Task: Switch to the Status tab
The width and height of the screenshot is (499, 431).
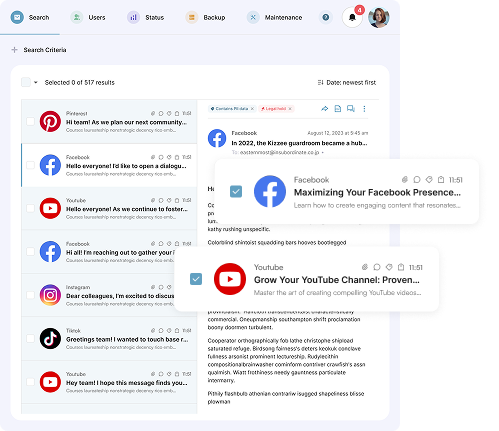Action: pos(145,17)
